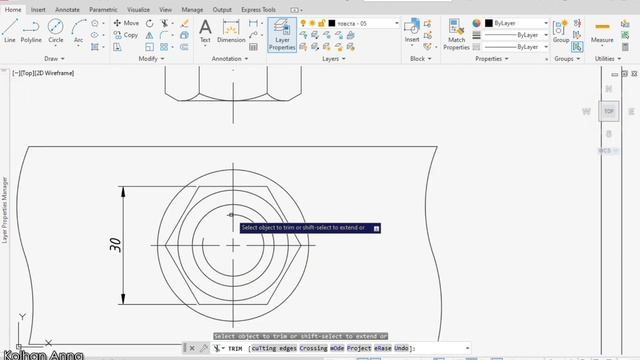Switch to the Manage ribbon tab
This screenshot has height=360, width=640.
pos(192,9)
